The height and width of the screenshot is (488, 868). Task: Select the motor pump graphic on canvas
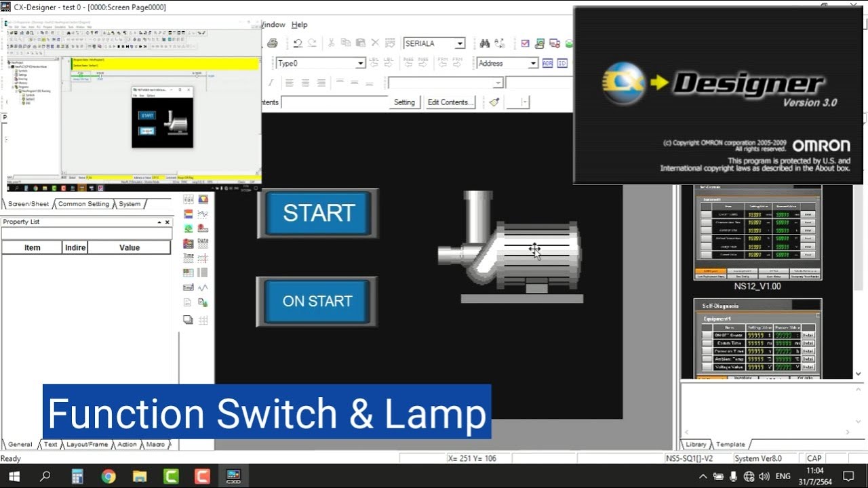[510, 246]
